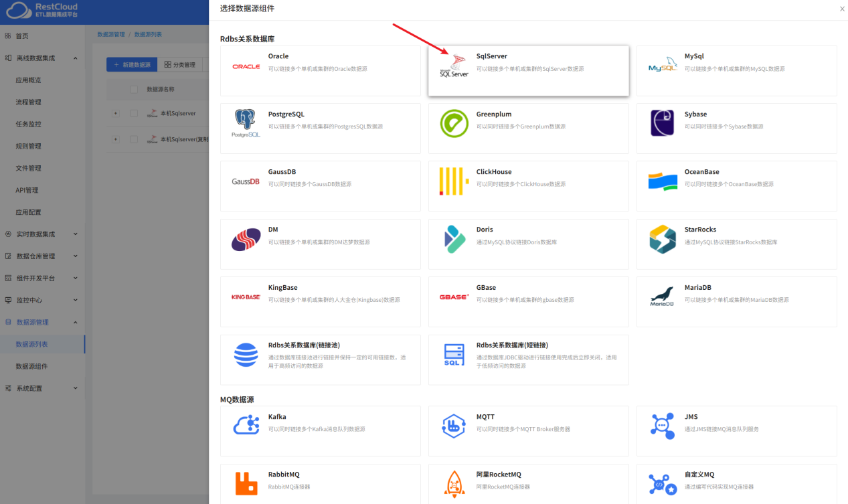Screen dimensions: 848x504
Task: Click the Sybase logo icon
Action: (x=663, y=123)
